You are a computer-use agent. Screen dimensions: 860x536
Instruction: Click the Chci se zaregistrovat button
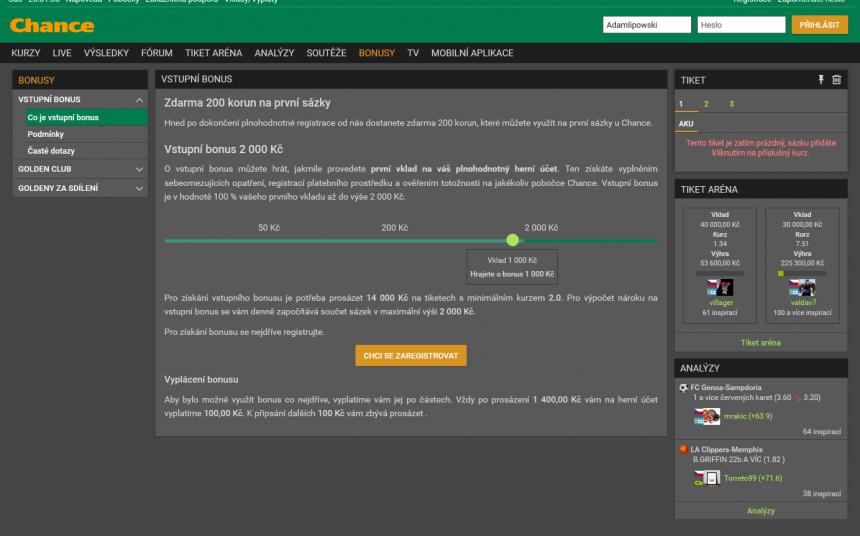(x=411, y=356)
